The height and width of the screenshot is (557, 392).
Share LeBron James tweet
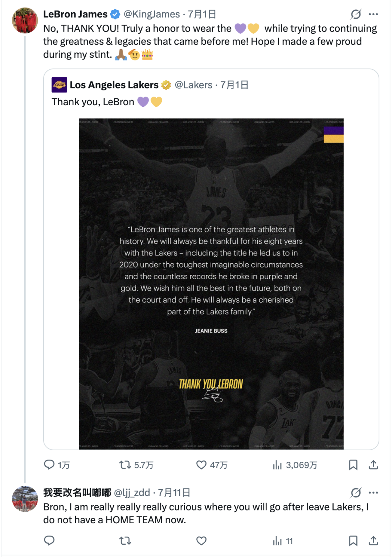[x=373, y=465]
